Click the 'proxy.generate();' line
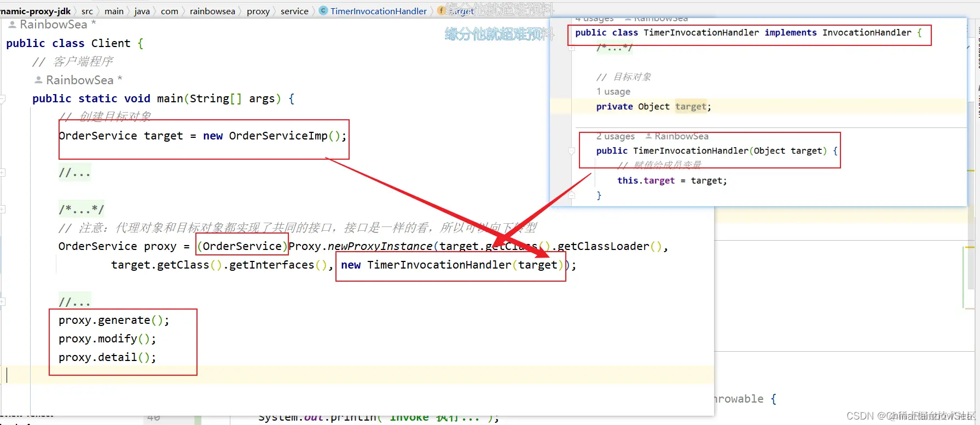The image size is (980, 425). tap(114, 320)
